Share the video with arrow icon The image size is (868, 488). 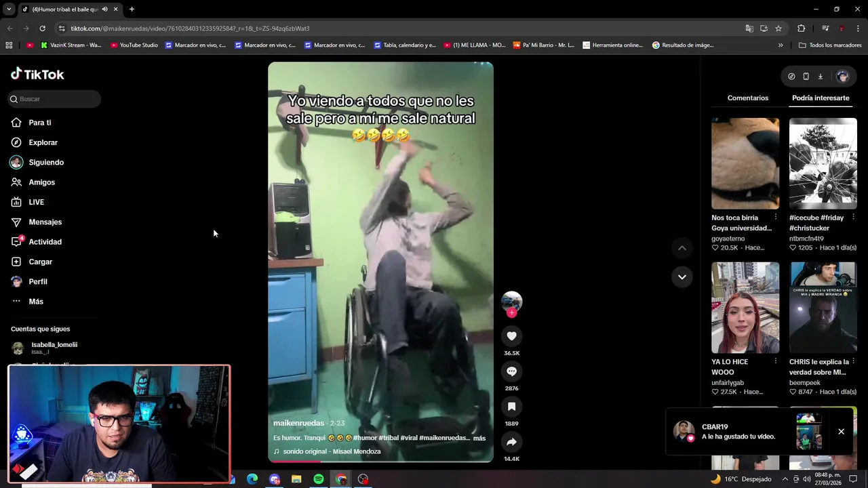coord(511,442)
